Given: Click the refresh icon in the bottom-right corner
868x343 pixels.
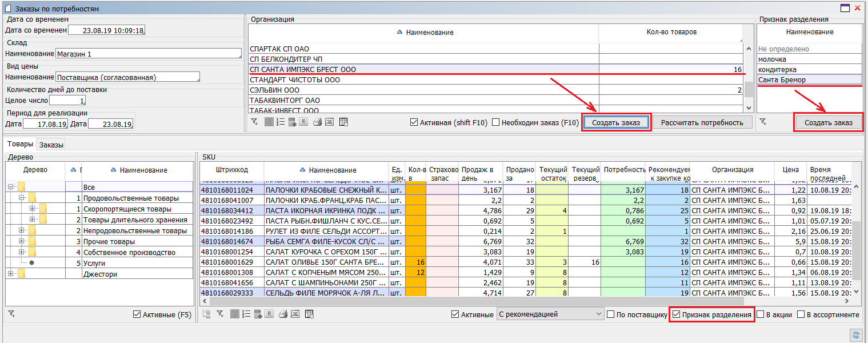Looking at the screenshot, I should 855,335.
